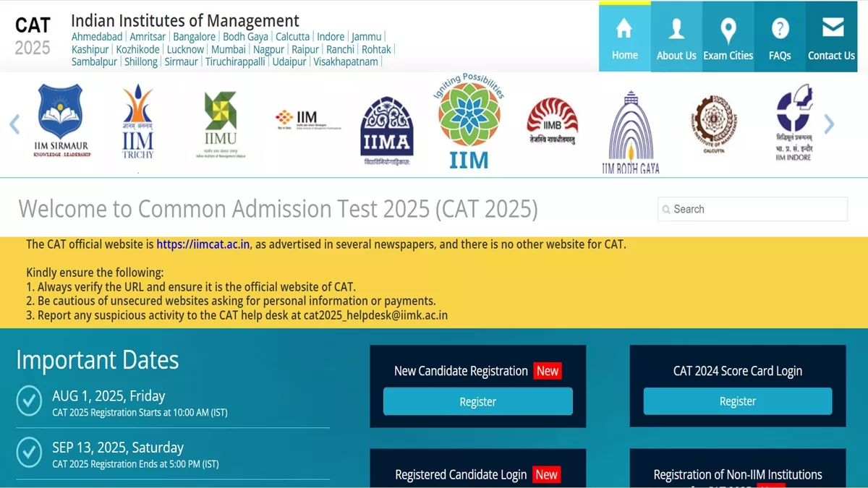The width and height of the screenshot is (868, 488).
Task: Click the small orange IIM logo
Action: [307, 119]
